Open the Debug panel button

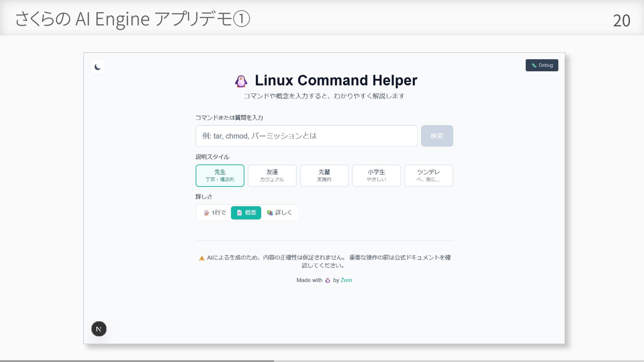coord(542,65)
